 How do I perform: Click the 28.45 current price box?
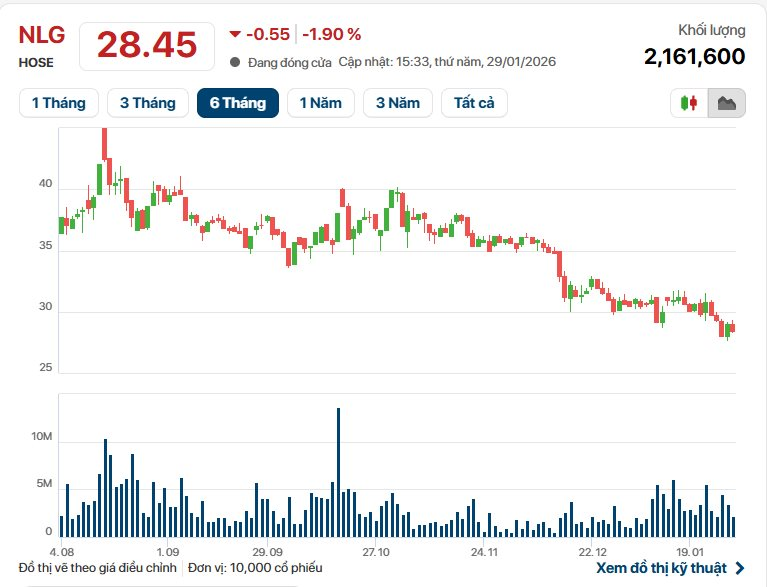[x=146, y=46]
